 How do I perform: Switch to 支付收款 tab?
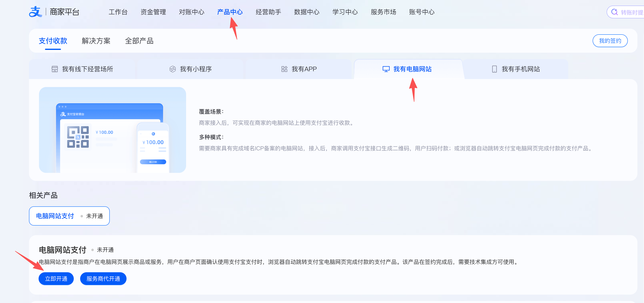point(53,41)
